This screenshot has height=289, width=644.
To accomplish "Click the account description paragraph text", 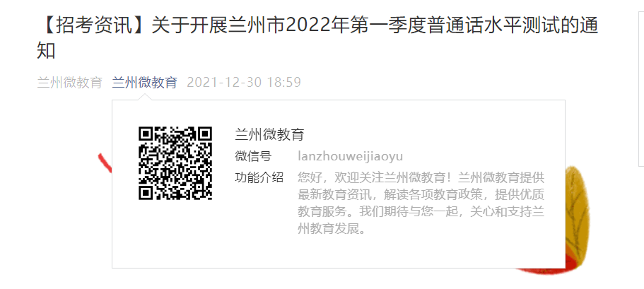I will [421, 204].
